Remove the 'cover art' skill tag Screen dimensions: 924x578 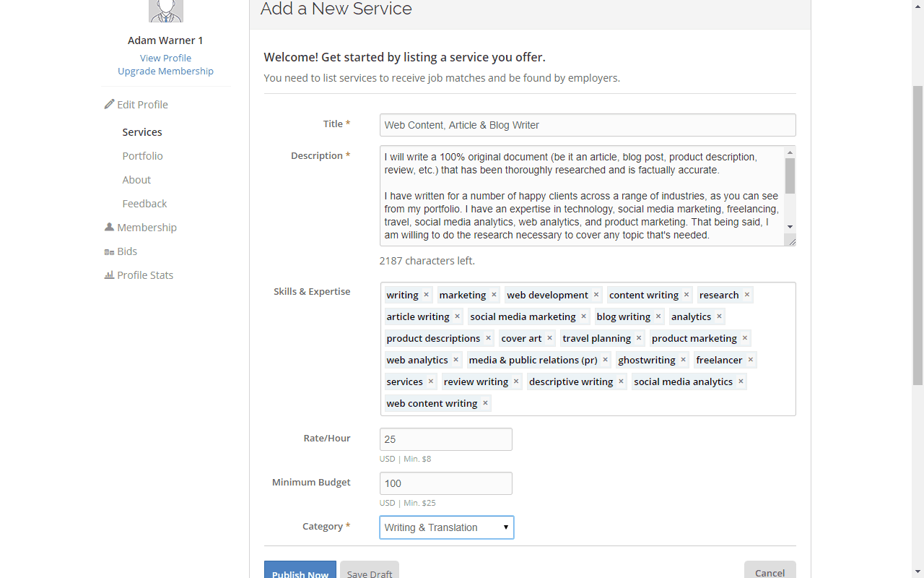(x=549, y=338)
